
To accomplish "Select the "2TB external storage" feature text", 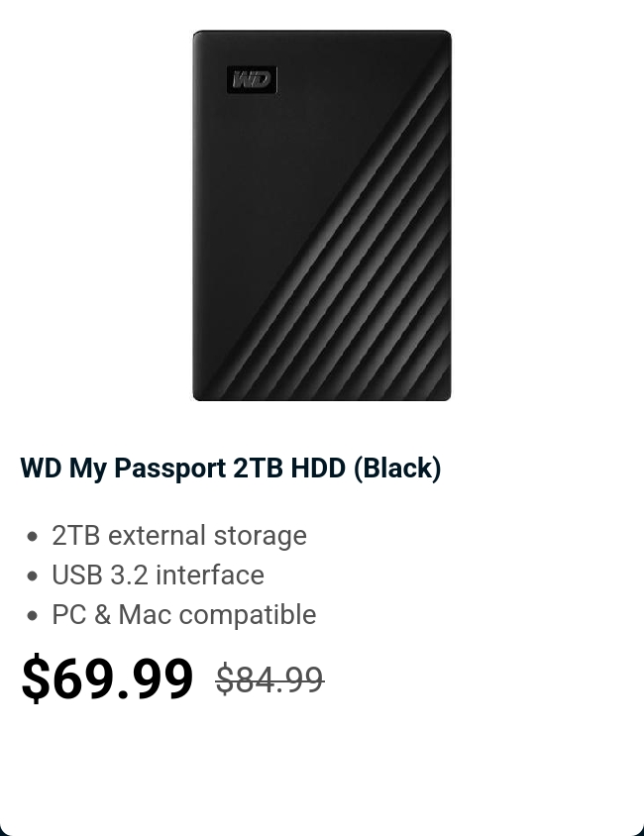I will click(x=179, y=536).
